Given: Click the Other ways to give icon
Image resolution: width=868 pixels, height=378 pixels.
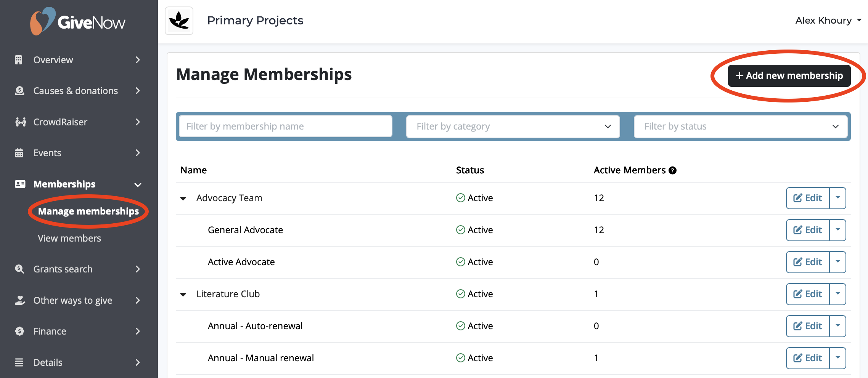Looking at the screenshot, I should pos(20,300).
